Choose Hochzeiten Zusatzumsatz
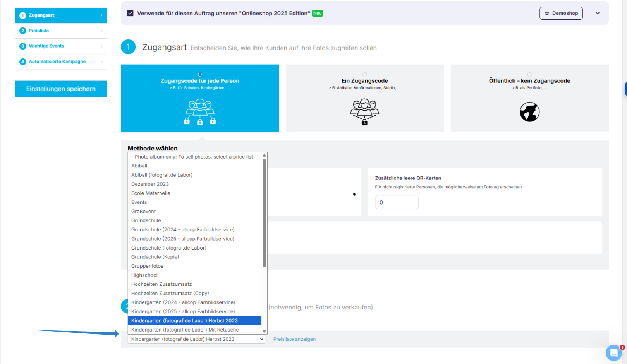The image size is (627, 364). [195, 284]
